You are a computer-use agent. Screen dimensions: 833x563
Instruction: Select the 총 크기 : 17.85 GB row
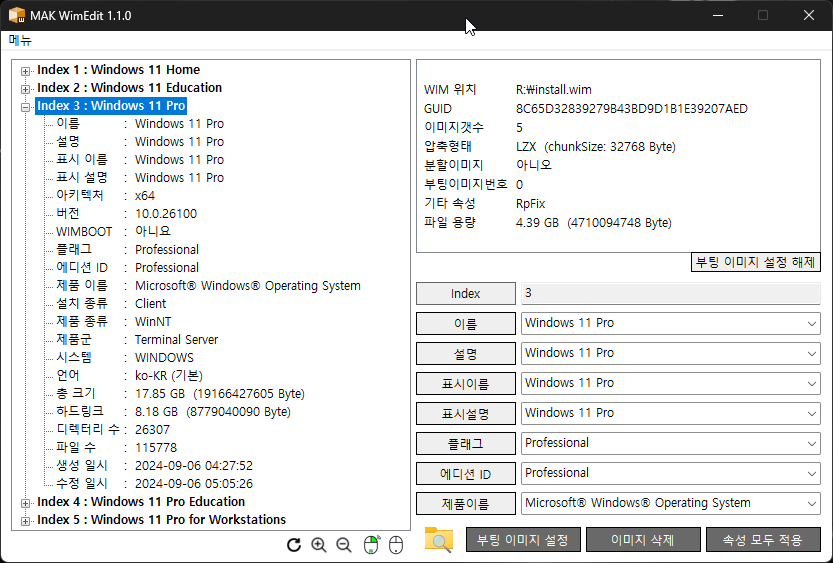pyautogui.click(x=181, y=394)
